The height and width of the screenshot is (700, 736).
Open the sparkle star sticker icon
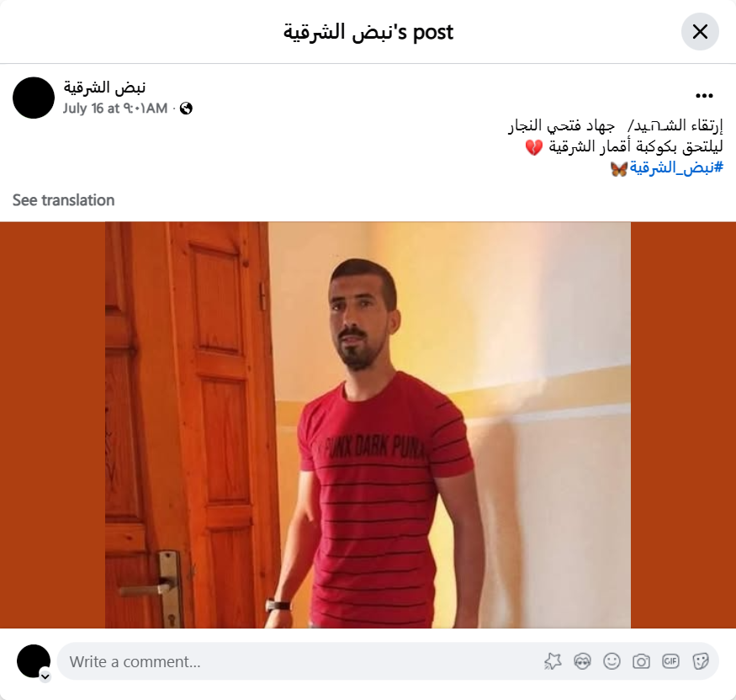[x=553, y=661]
